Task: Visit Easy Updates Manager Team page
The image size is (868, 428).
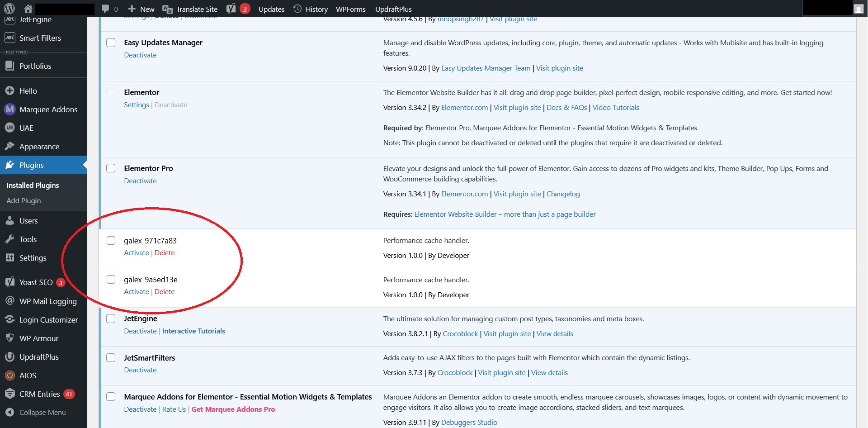Action: pos(486,68)
